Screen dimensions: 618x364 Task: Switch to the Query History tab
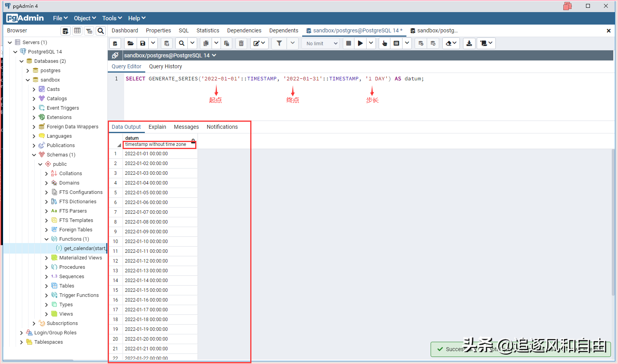166,66
